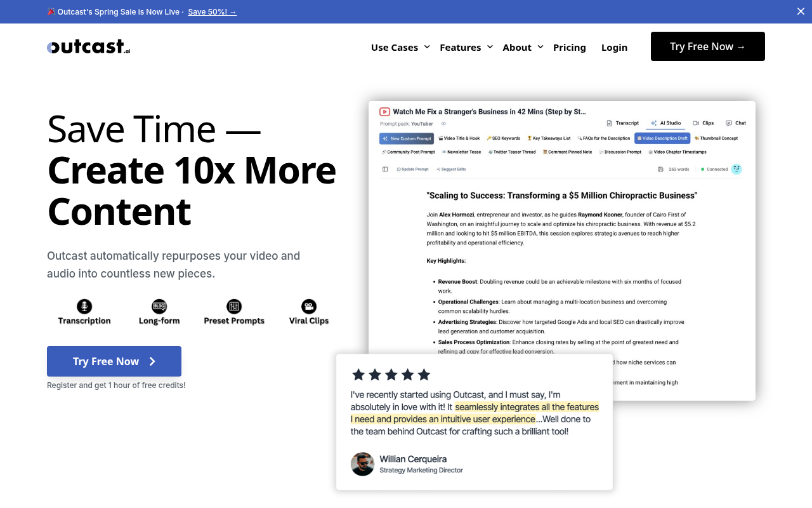812x508 pixels.
Task: Click the YouTube play icon beside the video title
Action: (384, 112)
